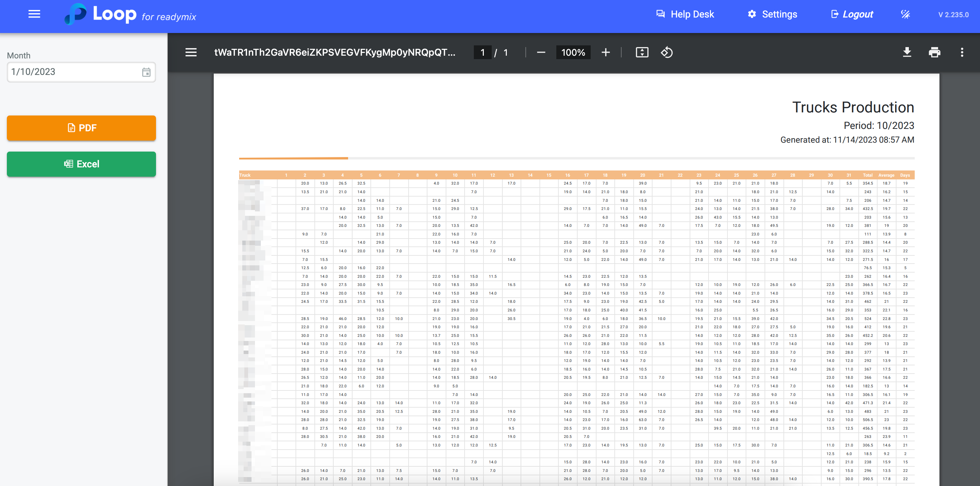980x486 pixels.
Task: Open the month calendar picker
Action: (146, 72)
